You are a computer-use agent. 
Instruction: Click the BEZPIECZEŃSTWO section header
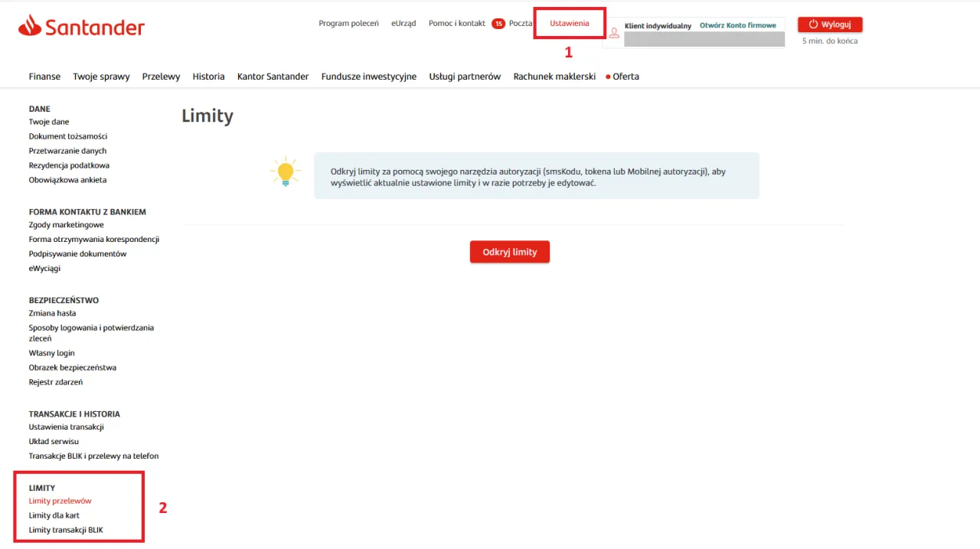64,301
